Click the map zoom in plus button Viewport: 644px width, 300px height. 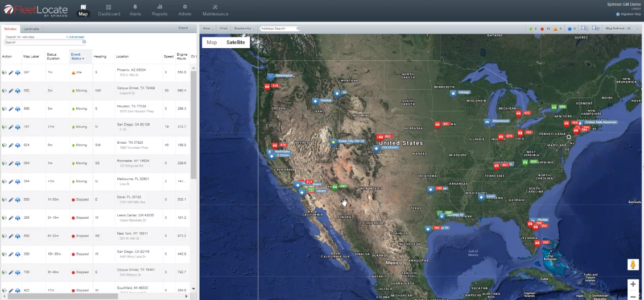tap(633, 284)
